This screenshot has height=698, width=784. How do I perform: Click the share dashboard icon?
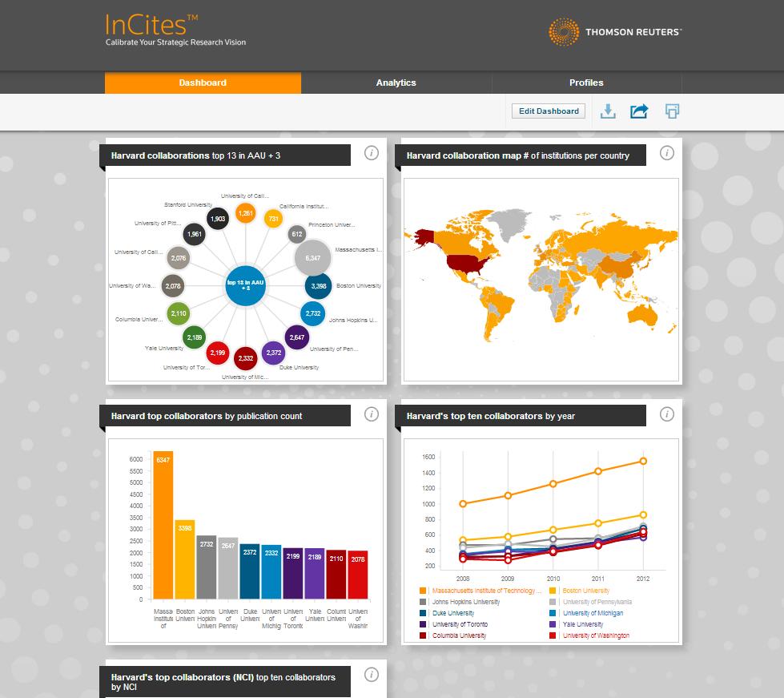coord(639,111)
